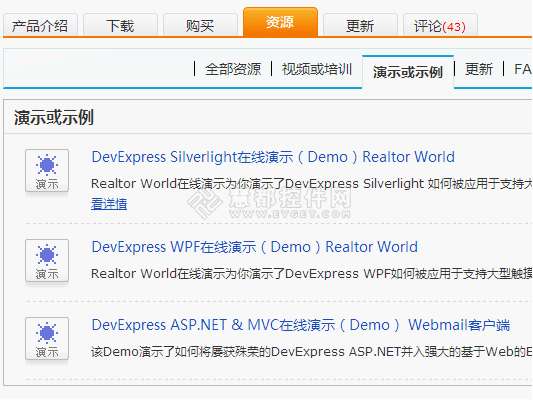This screenshot has width=533, height=400.
Task: Open DevExpress WPF在线演示 Realtor World link
Action: click(x=255, y=247)
